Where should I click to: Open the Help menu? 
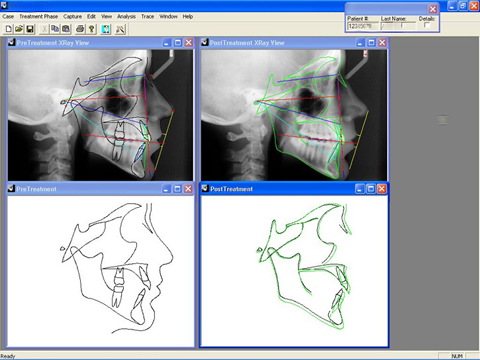(188, 16)
